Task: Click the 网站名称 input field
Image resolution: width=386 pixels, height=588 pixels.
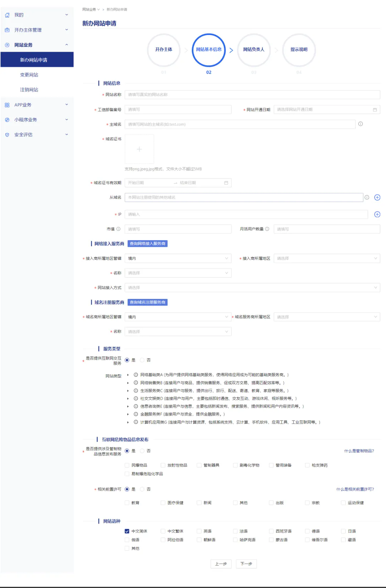Action: click(252, 95)
